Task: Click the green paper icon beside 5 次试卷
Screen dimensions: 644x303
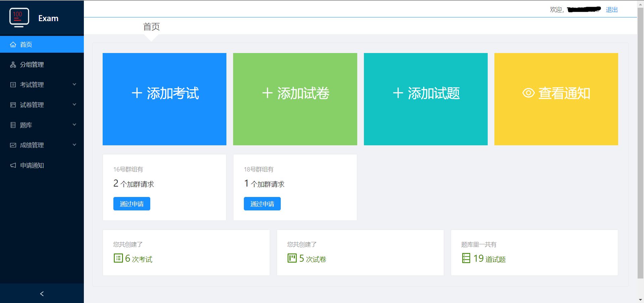Action: [292, 258]
